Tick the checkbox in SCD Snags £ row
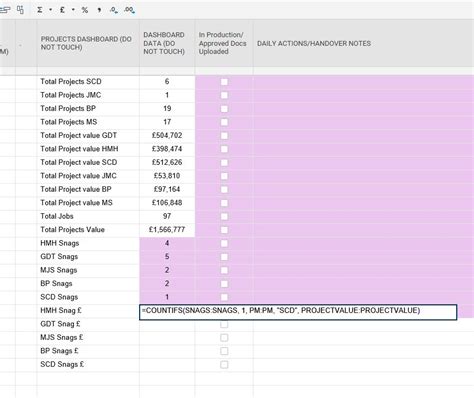Viewport: 474px width, 398px height. [x=224, y=365]
